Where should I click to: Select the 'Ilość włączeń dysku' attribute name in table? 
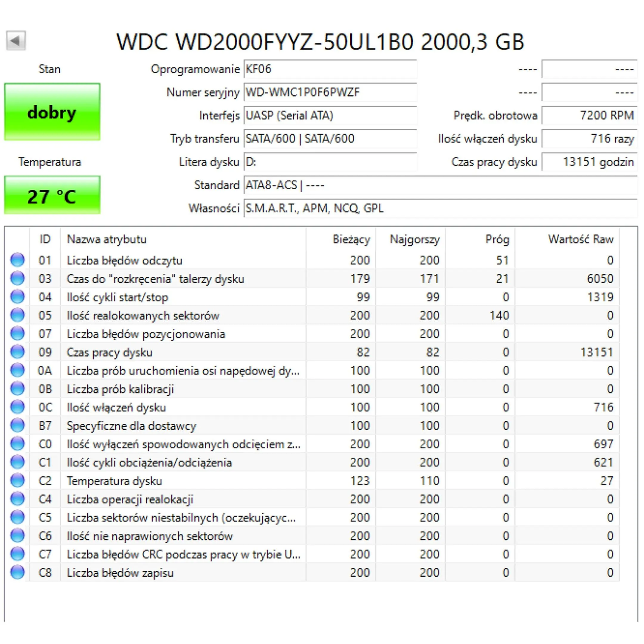point(116,407)
